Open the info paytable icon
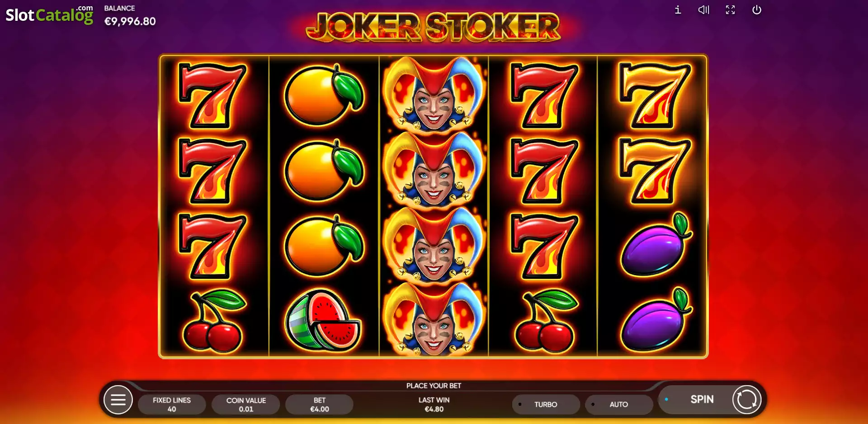Viewport: 868px width, 424px height. (x=678, y=10)
